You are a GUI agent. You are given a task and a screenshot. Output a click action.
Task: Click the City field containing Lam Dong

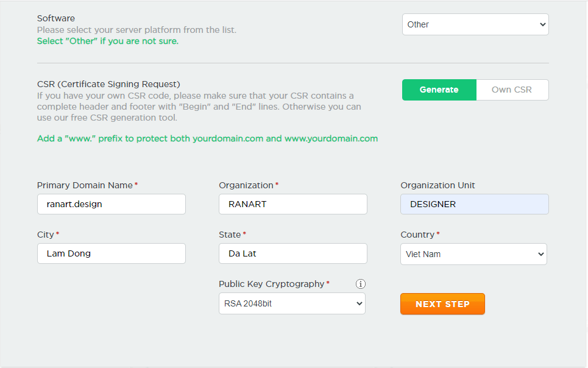[x=112, y=253]
